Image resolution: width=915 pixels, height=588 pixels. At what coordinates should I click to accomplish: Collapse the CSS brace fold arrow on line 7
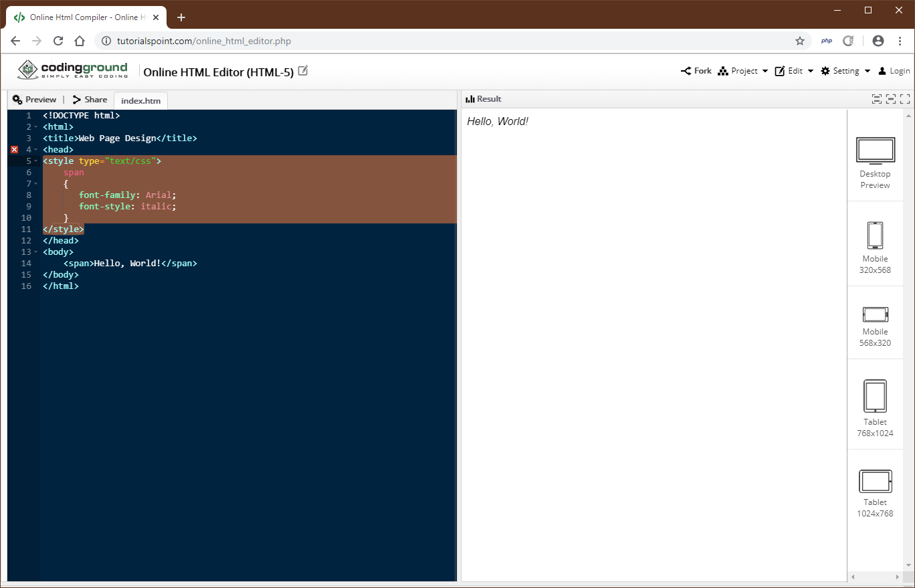pos(35,184)
